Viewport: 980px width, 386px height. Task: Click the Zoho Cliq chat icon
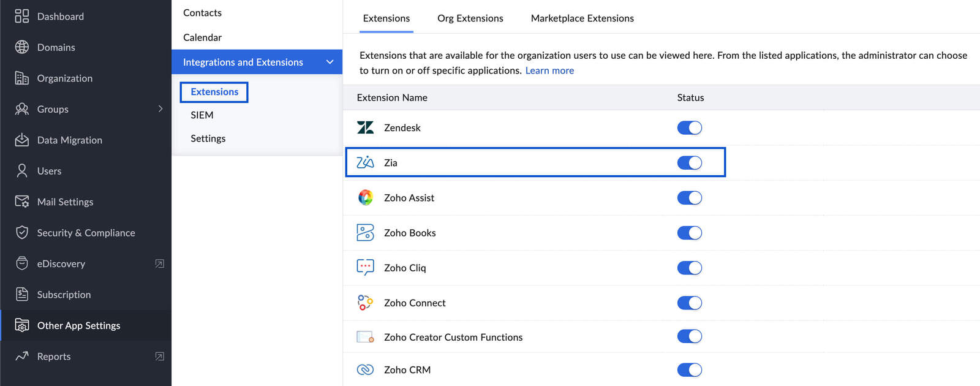[x=365, y=268]
